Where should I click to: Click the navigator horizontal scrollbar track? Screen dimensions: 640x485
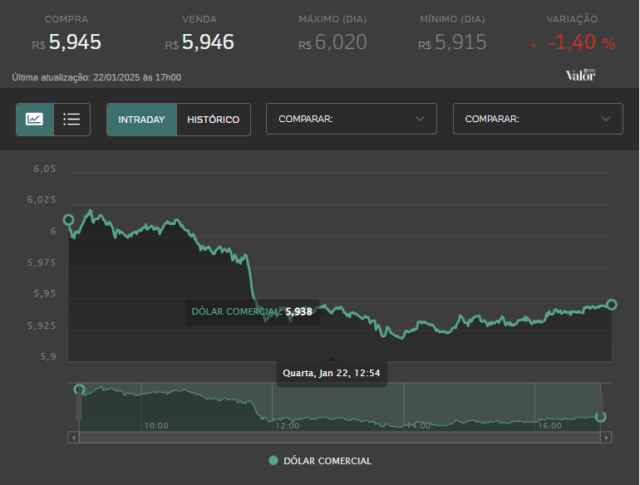click(340, 438)
